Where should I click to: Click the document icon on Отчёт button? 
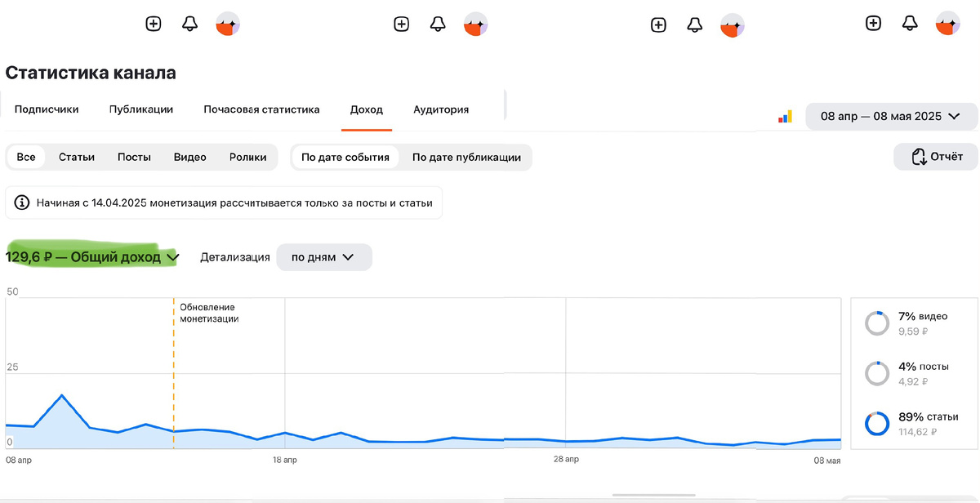click(919, 157)
